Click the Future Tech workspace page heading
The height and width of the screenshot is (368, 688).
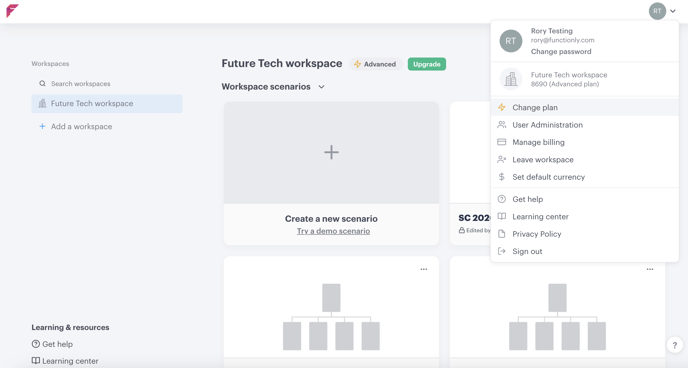coord(282,64)
